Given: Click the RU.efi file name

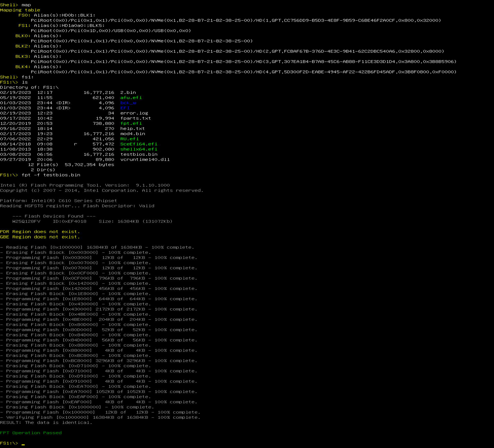Looking at the screenshot, I should pyautogui.click(x=129, y=139).
